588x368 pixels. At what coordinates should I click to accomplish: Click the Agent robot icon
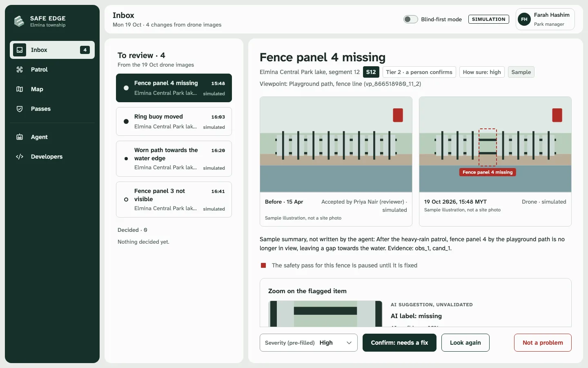pyautogui.click(x=20, y=137)
